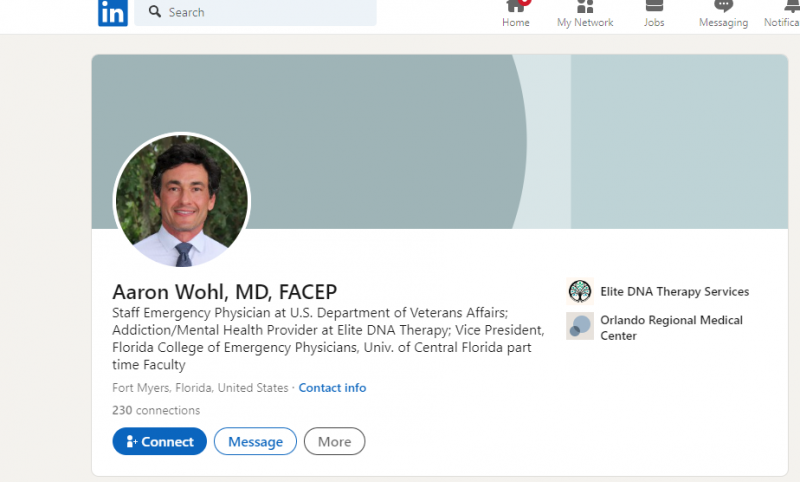Open the My Network section

click(585, 14)
